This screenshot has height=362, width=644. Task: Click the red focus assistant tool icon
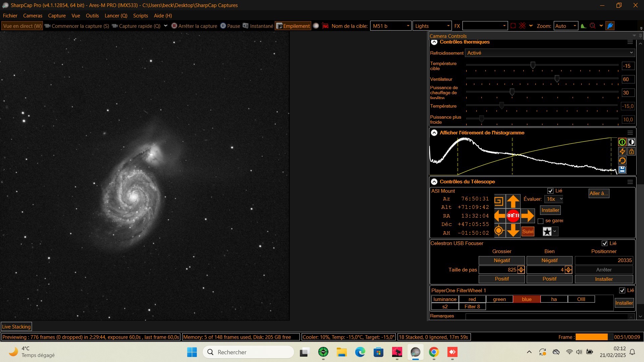coord(593,26)
